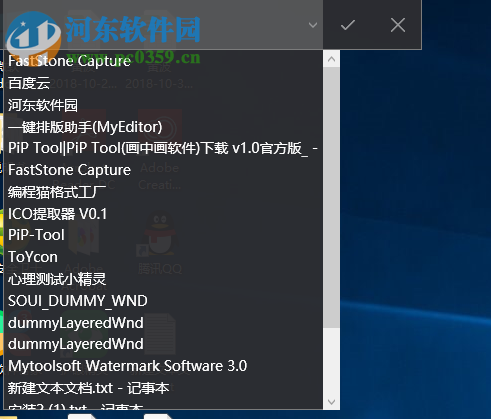Image resolution: width=491 pixels, height=419 pixels.
Task: Choose 心理测试小精灵 entry
Action: pos(163,279)
